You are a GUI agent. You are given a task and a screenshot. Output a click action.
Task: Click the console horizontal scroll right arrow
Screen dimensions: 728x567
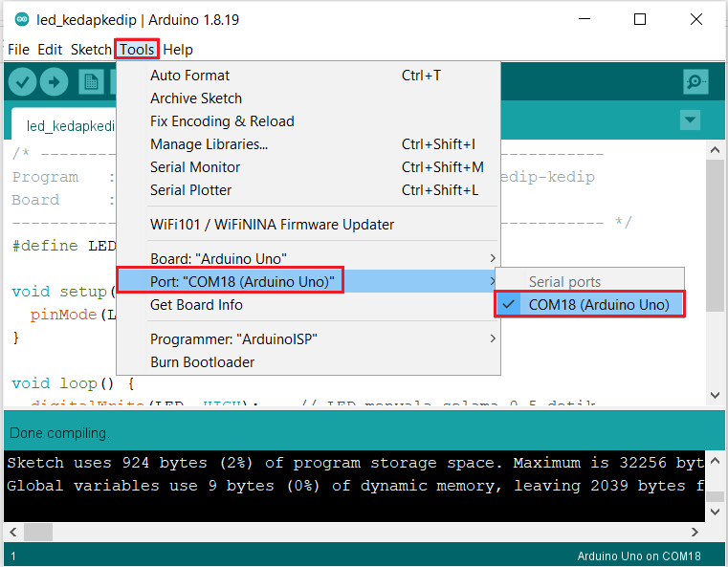pyautogui.click(x=695, y=532)
